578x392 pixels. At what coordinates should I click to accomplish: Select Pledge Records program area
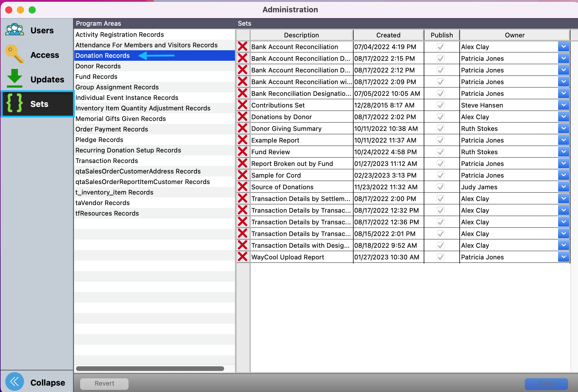[x=99, y=140]
